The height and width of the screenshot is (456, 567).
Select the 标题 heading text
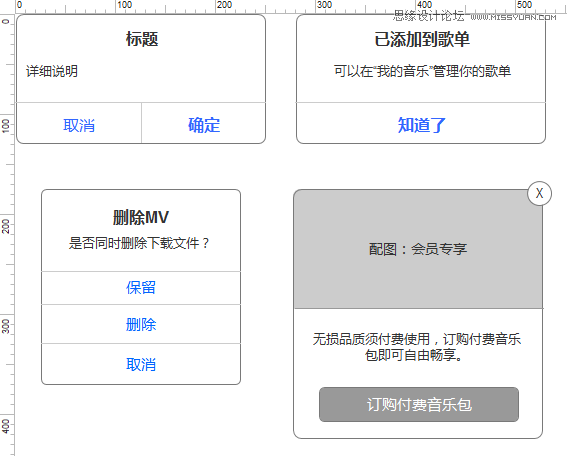[142, 39]
